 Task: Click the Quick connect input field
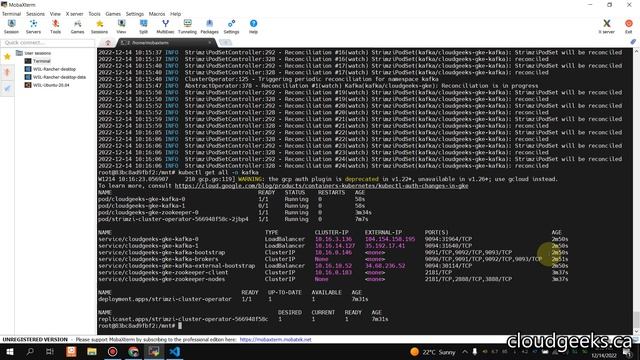pos(48,43)
